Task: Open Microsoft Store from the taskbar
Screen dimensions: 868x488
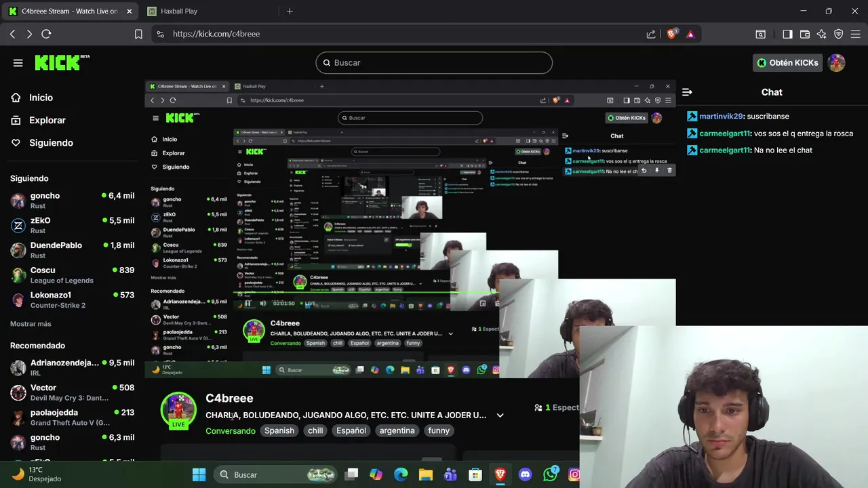Action: pyautogui.click(x=475, y=474)
